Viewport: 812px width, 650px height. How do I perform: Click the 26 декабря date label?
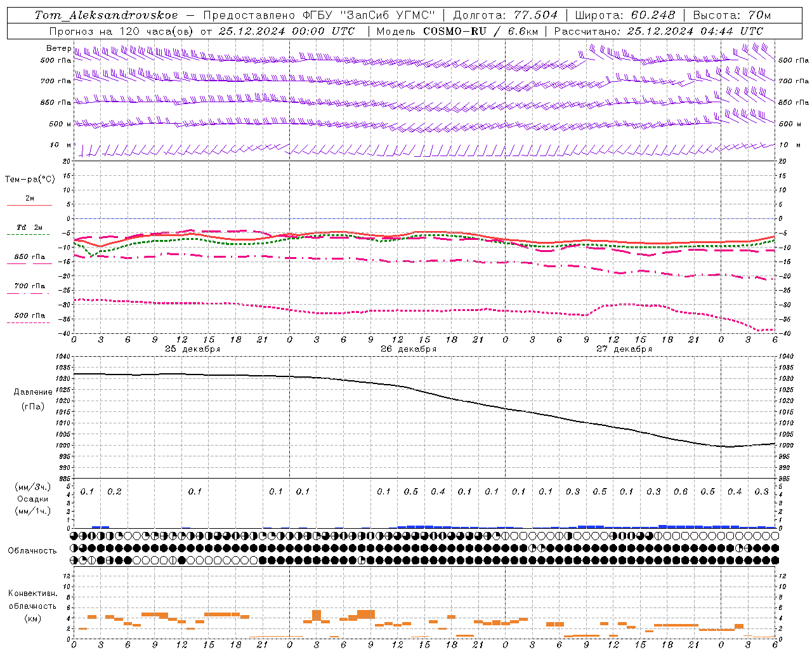[409, 349]
